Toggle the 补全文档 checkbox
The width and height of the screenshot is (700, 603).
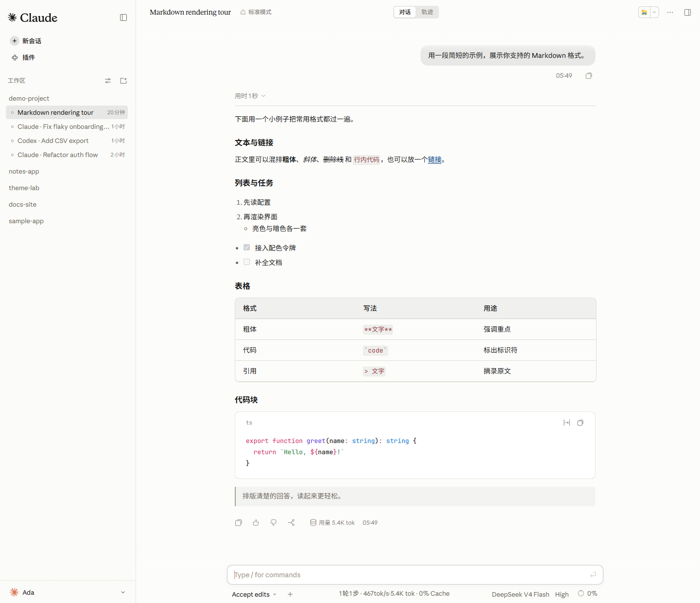click(247, 262)
